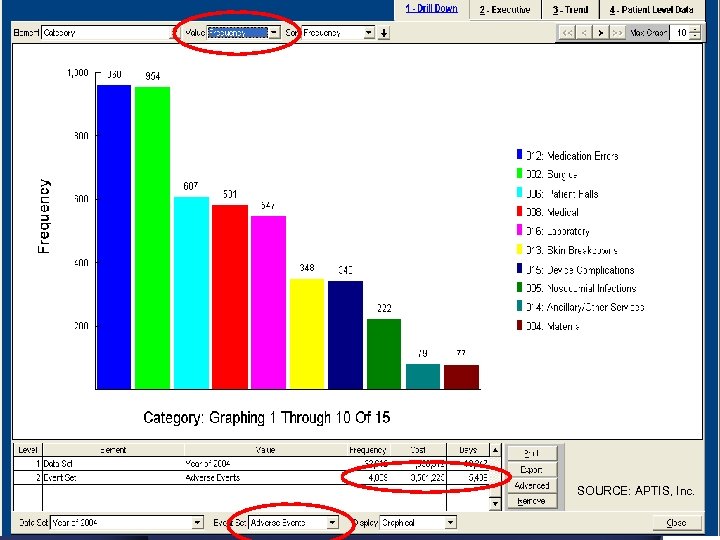Image resolution: width=720 pixels, height=540 pixels.
Task: Switch to the 1 - Drill Down tab
Action: tap(432, 9)
